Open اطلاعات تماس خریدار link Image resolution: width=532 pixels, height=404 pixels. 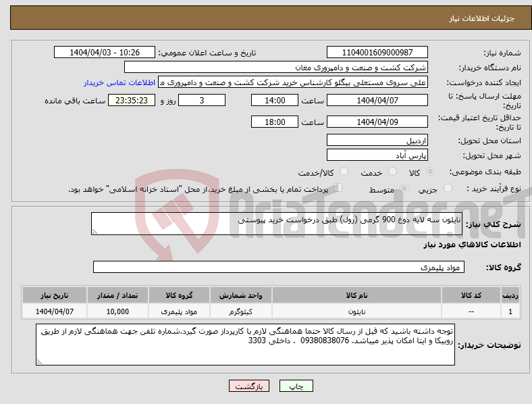(119, 82)
